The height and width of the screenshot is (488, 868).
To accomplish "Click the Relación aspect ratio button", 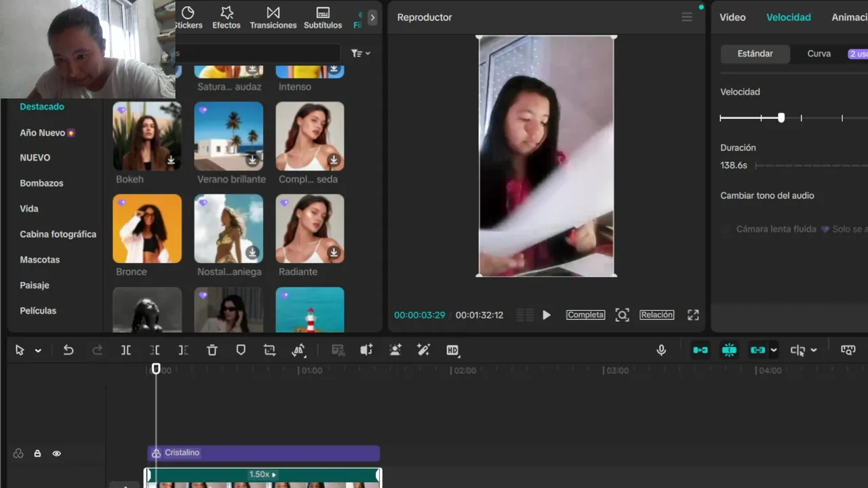I will 657,315.
